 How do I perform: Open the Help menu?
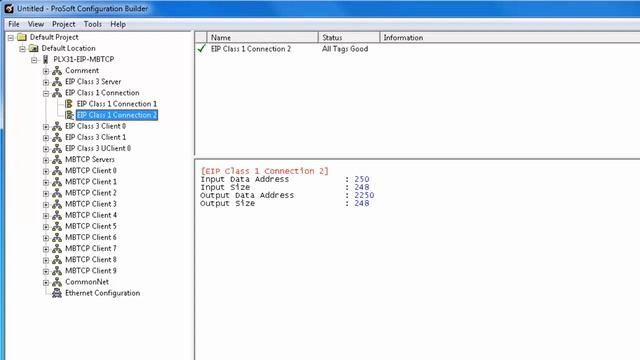118,24
